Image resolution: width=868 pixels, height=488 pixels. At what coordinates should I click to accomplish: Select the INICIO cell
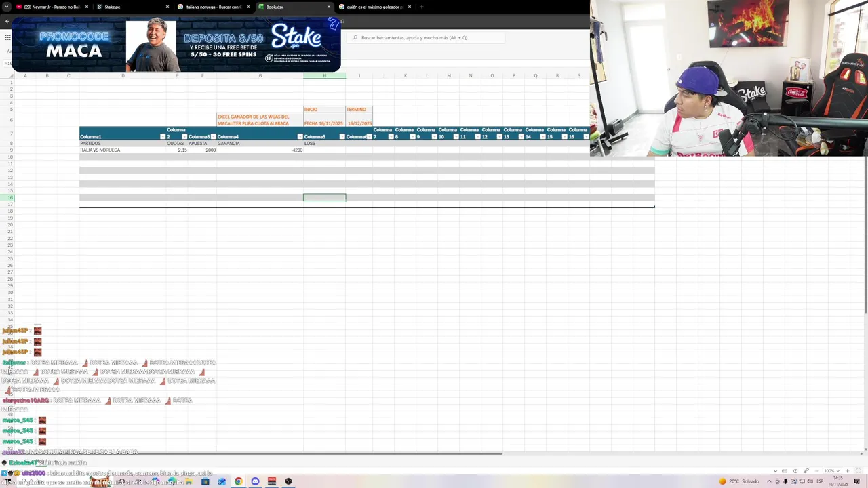(324, 110)
